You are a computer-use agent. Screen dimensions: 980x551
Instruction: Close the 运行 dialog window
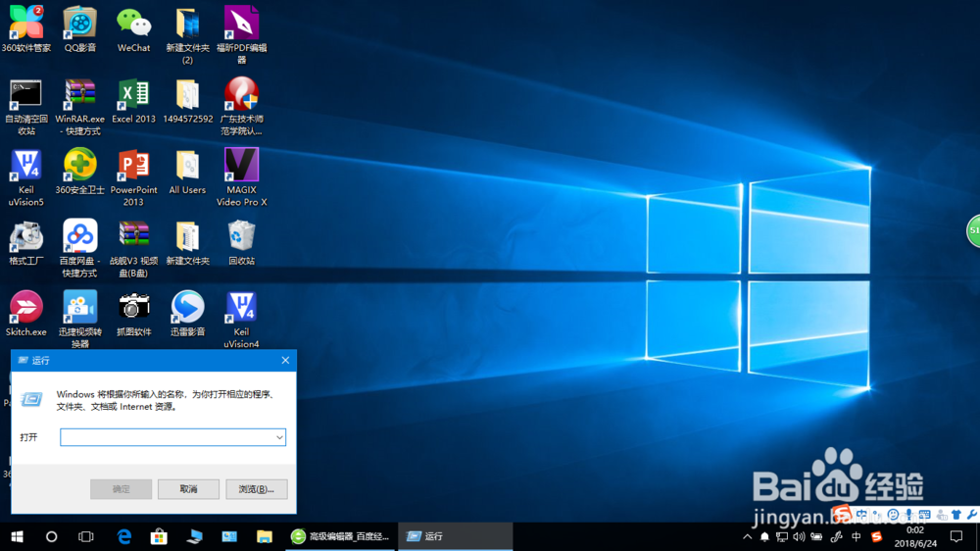pos(285,360)
